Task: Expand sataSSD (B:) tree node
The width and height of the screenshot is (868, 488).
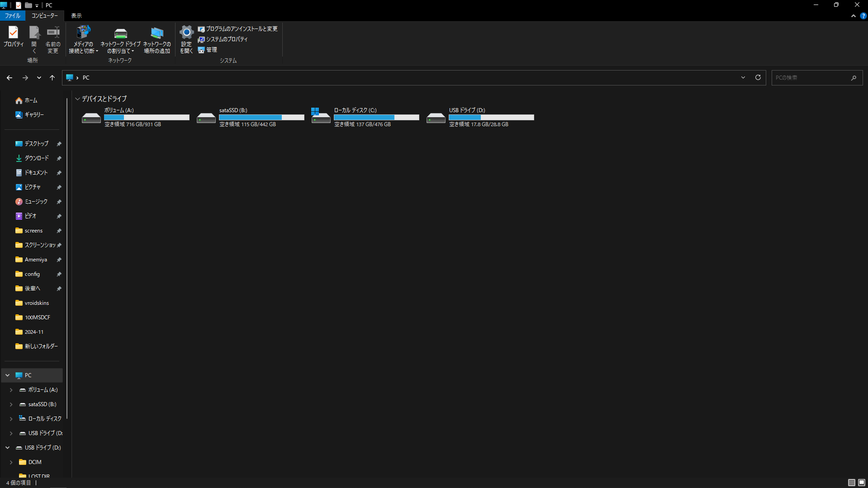Action: click(11, 404)
